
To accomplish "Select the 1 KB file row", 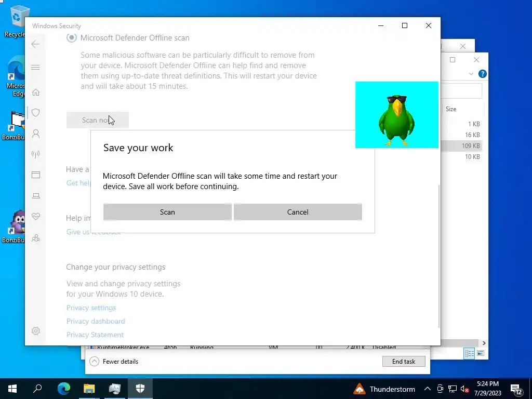I will pyautogui.click(x=462, y=124).
